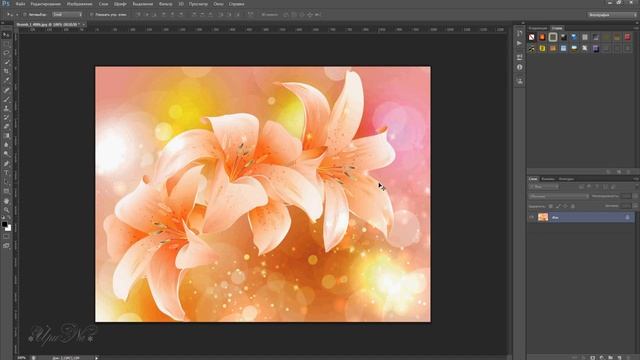Toggle the Автовыбор checkbox
640x360 pixels.
point(25,15)
